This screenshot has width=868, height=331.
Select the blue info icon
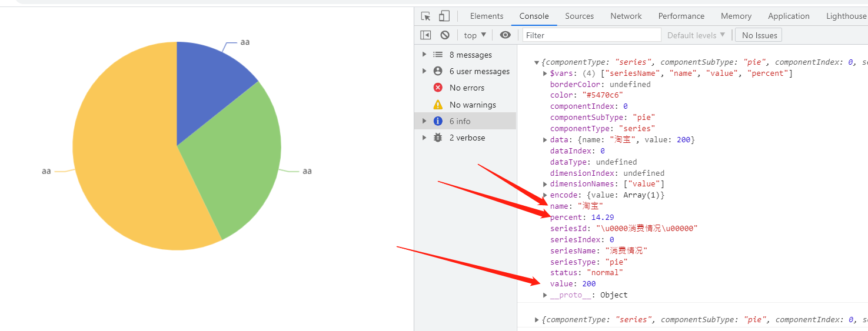pos(438,121)
